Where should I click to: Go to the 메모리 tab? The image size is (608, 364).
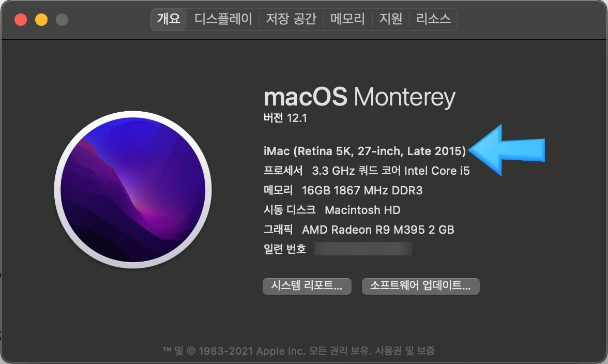[347, 19]
